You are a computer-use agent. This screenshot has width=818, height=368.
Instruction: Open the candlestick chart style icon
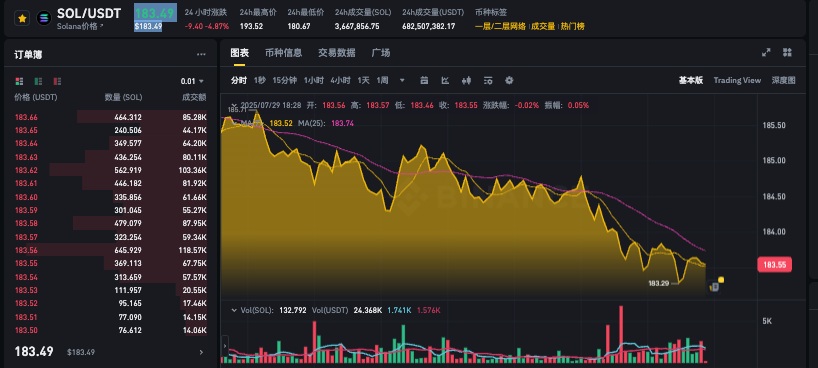pyautogui.click(x=466, y=80)
